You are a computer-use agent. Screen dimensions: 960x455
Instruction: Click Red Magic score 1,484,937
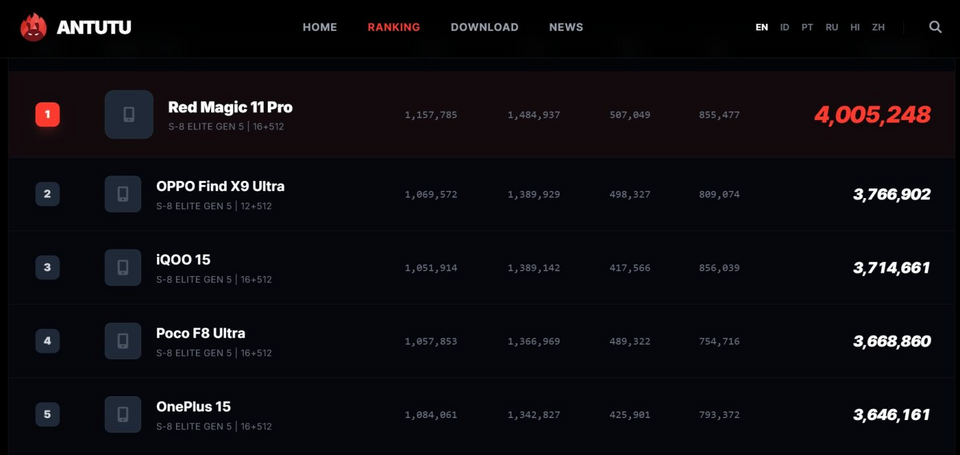coord(534,115)
